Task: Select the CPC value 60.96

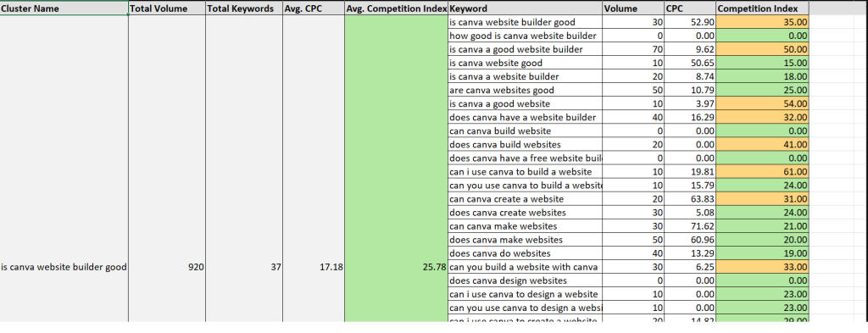Action: (690, 240)
